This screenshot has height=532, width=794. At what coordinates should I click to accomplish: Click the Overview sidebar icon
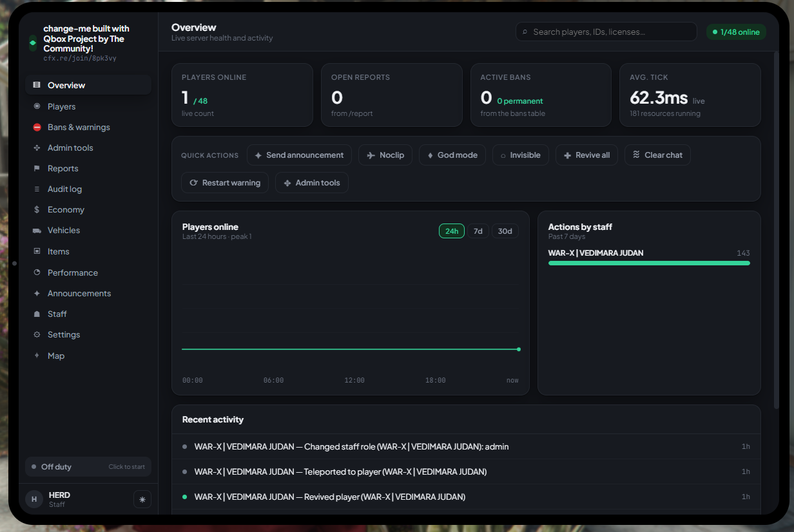[37, 85]
